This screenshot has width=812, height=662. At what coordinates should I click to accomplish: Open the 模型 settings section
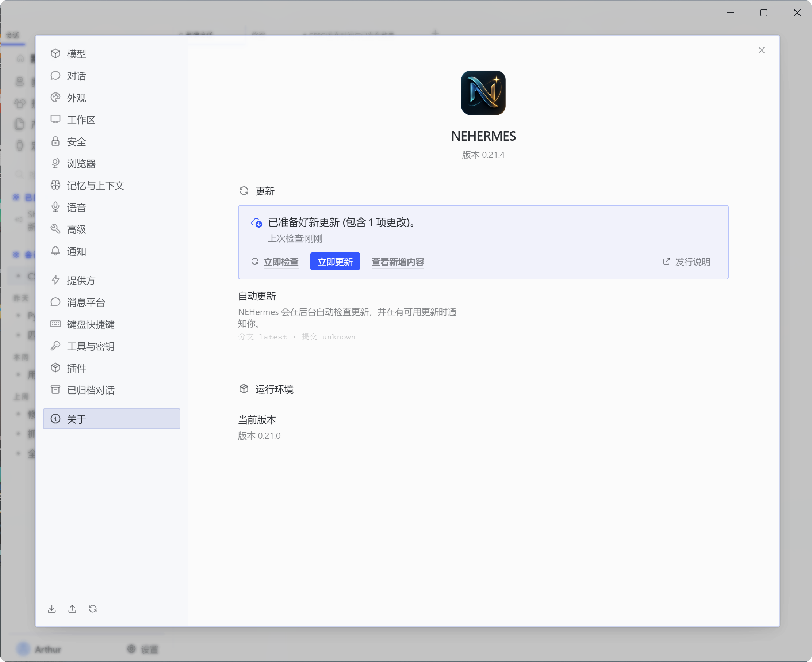tap(111, 54)
